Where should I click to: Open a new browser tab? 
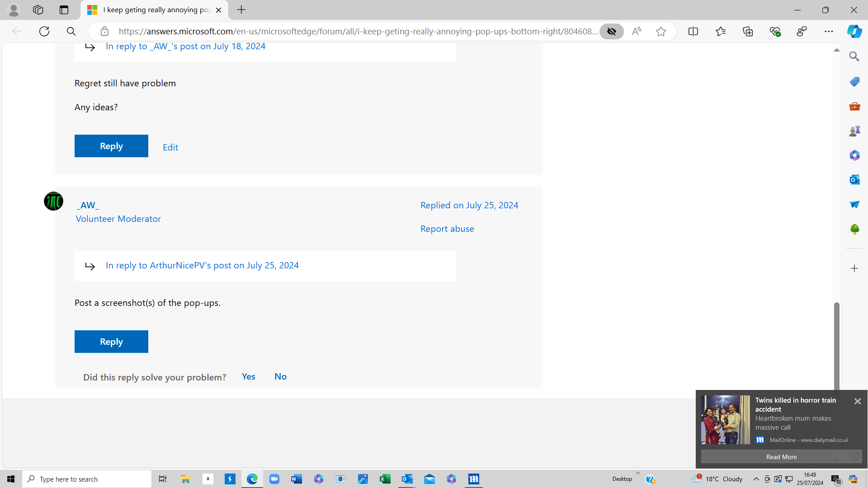(241, 10)
